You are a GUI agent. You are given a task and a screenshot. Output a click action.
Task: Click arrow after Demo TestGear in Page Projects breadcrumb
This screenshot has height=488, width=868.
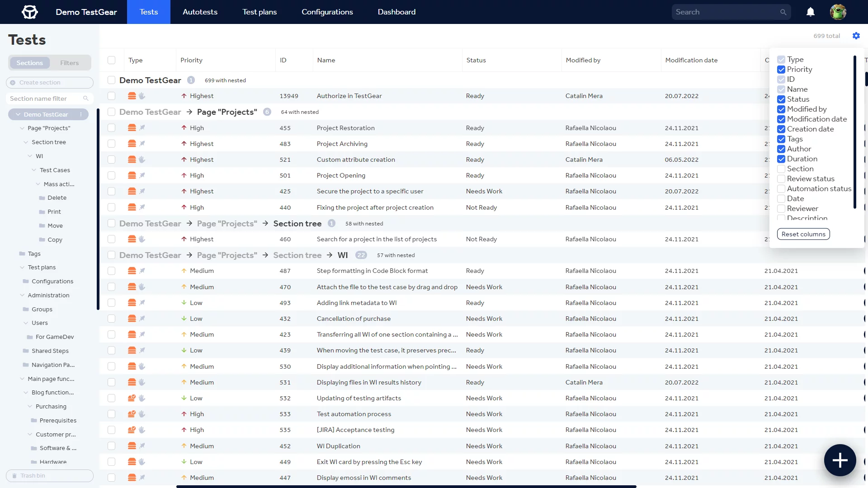tap(189, 112)
